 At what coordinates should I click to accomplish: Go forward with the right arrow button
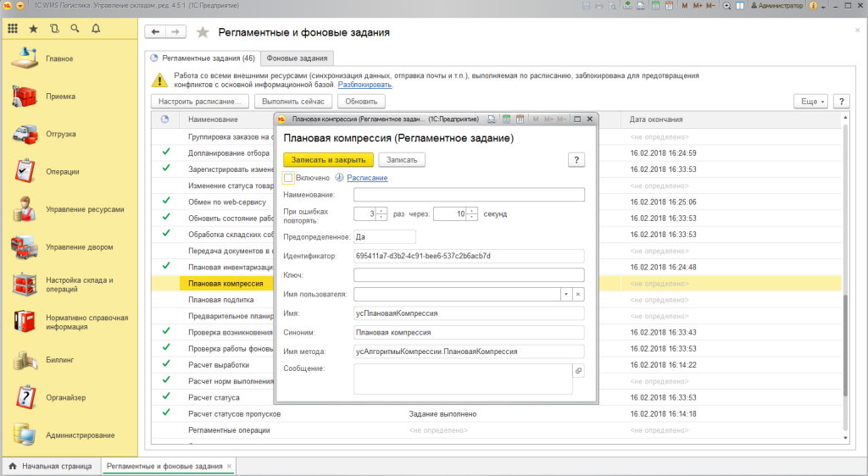(x=175, y=32)
